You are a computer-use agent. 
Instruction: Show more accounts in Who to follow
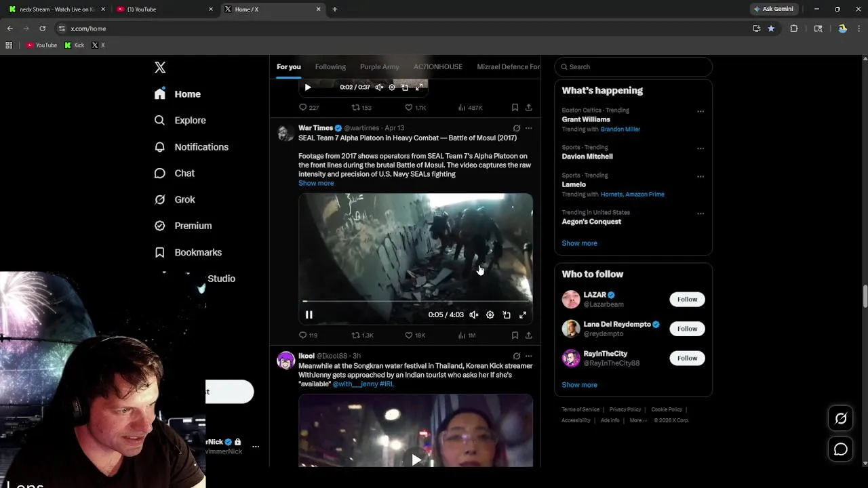click(579, 385)
